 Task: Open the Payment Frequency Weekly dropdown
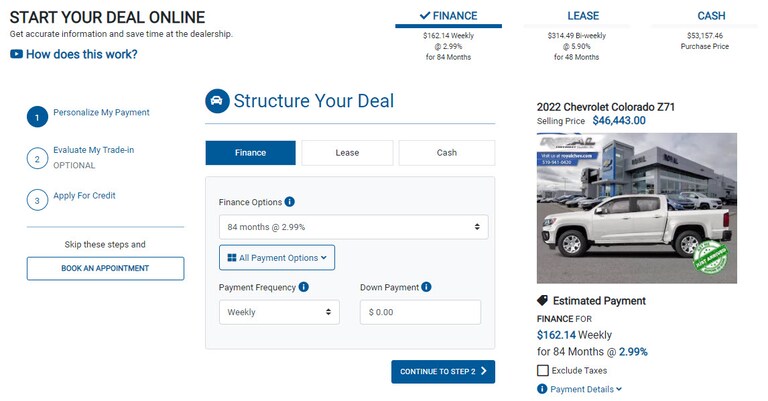pos(279,312)
